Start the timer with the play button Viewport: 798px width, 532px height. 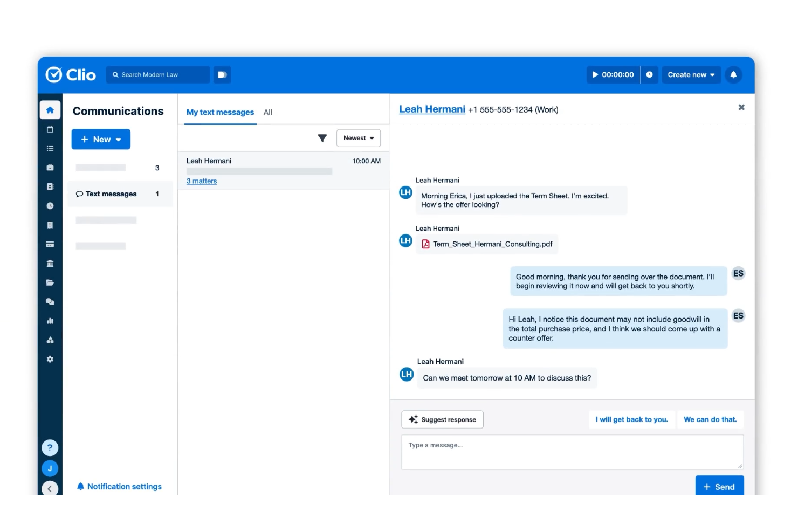point(595,74)
